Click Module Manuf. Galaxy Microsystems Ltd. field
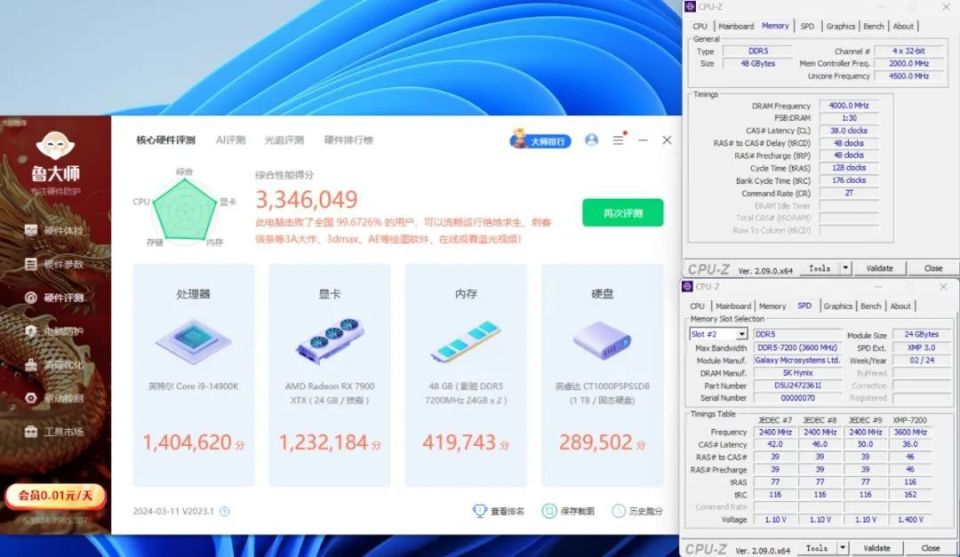960x557 pixels. (x=798, y=361)
